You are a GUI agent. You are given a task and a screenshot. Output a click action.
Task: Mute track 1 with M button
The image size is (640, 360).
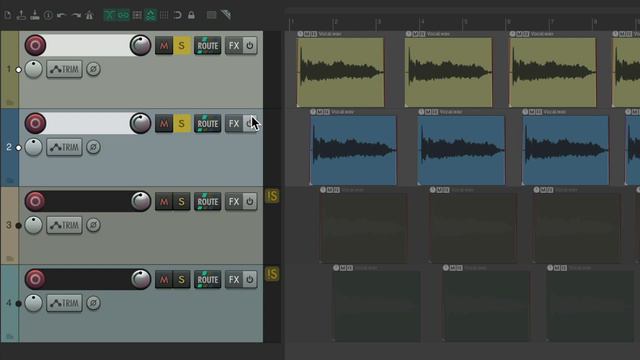pos(164,46)
